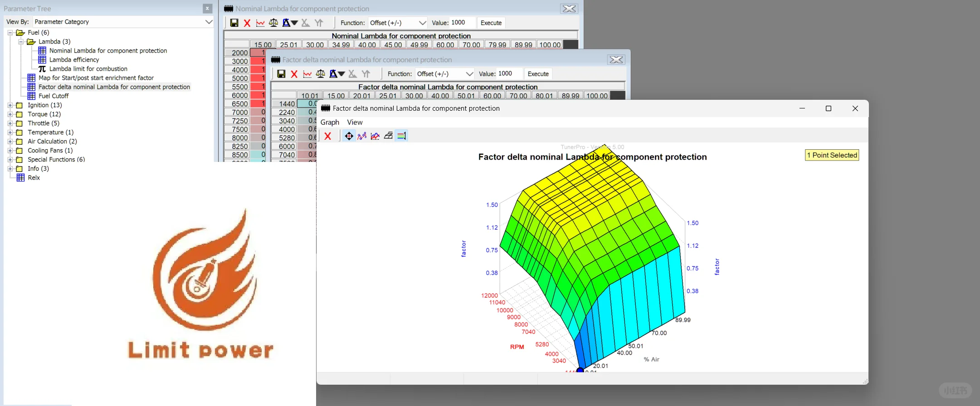Click the red X icon in Factor delta table toolbar
Viewport: 980px width, 406px height.
pyautogui.click(x=294, y=74)
